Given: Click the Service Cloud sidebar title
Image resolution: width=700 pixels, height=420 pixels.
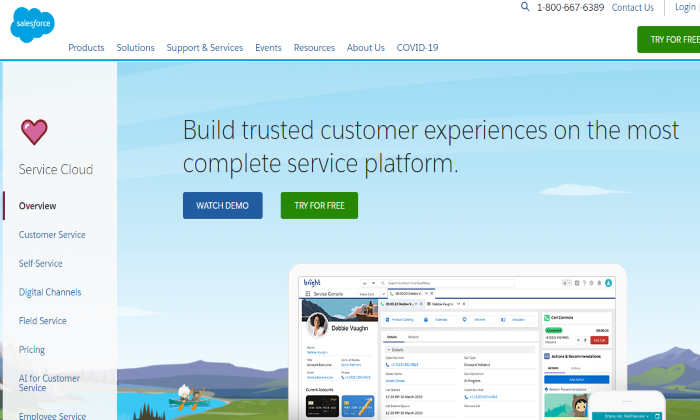Looking at the screenshot, I should coord(56,170).
